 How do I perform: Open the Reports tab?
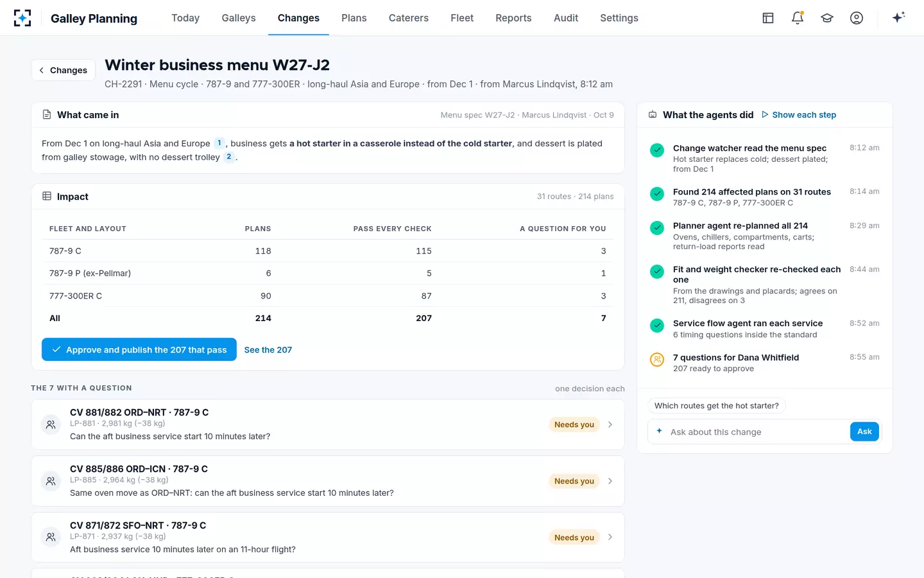pyautogui.click(x=513, y=18)
